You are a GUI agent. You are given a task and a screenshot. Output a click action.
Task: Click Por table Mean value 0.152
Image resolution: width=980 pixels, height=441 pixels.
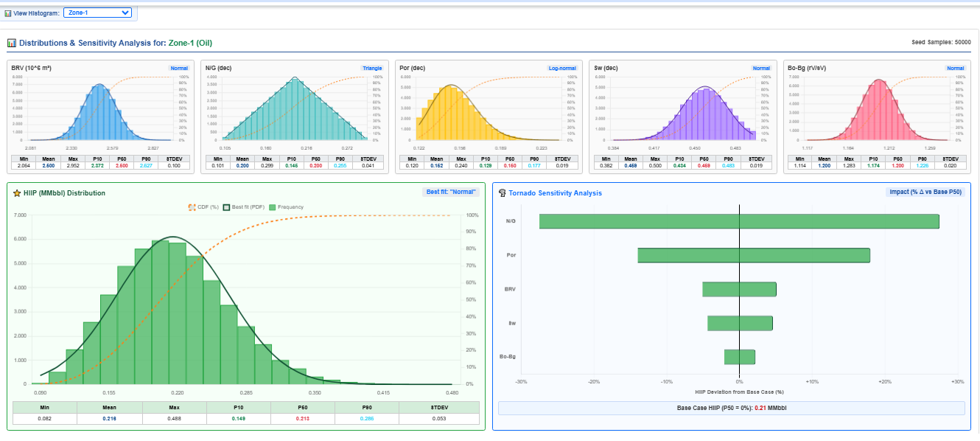(x=435, y=166)
